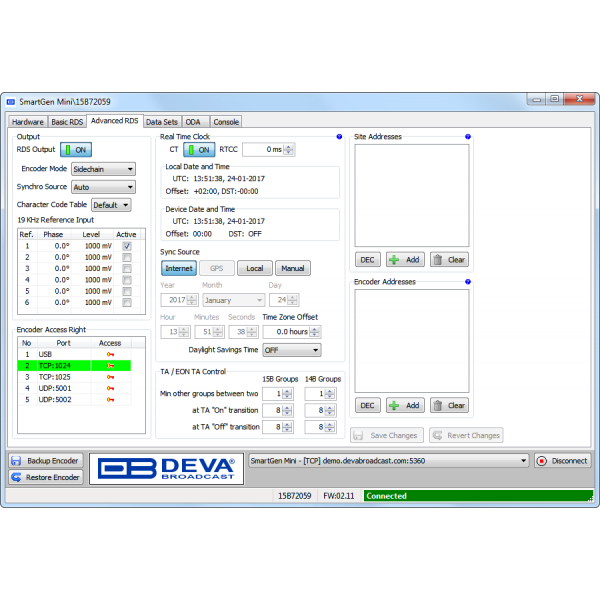600x600 pixels.
Task: Switch to the Basic RDS tab
Action: (x=67, y=122)
